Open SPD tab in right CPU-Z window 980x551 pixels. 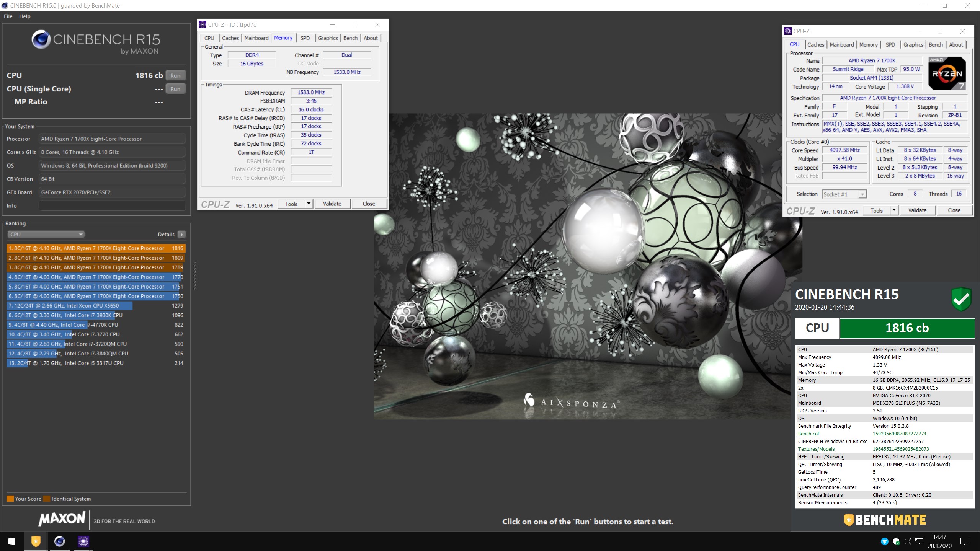point(890,45)
